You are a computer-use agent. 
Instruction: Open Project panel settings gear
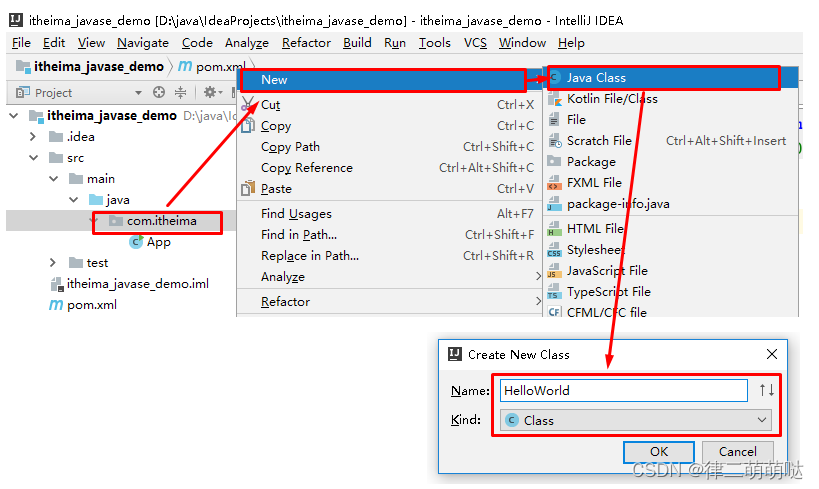(212, 92)
